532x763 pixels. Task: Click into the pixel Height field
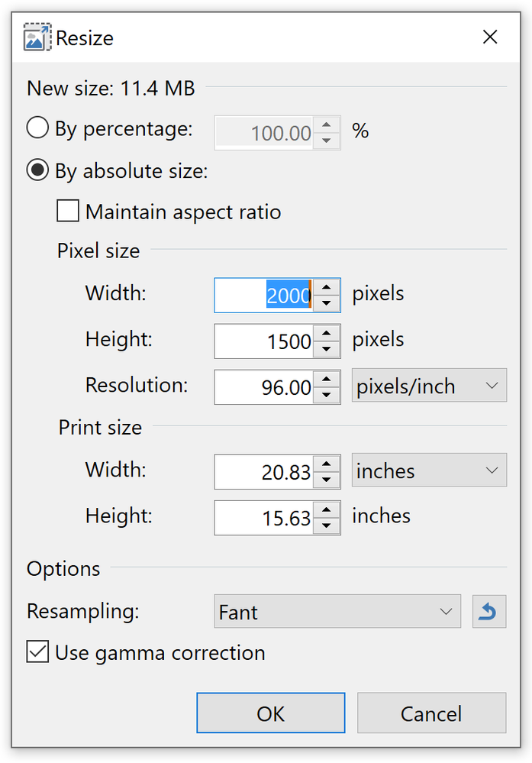pos(263,341)
